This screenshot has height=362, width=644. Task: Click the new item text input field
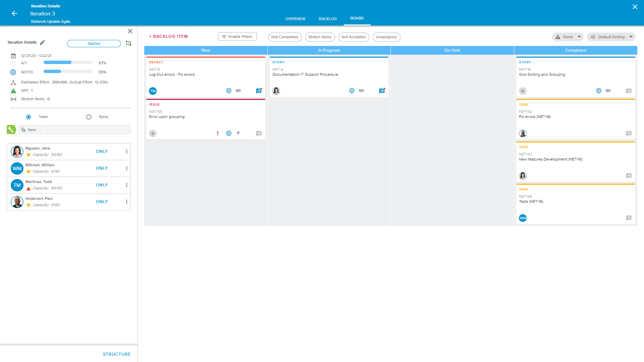point(86,130)
